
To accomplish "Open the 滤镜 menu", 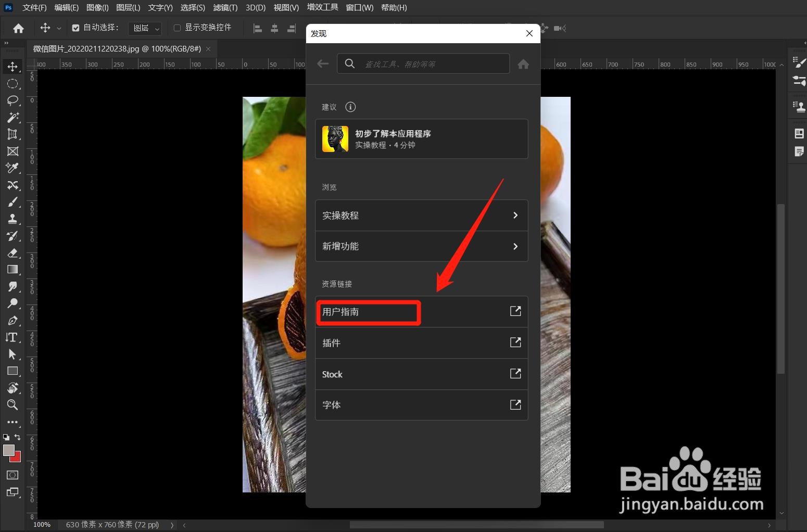I will 225,7.
